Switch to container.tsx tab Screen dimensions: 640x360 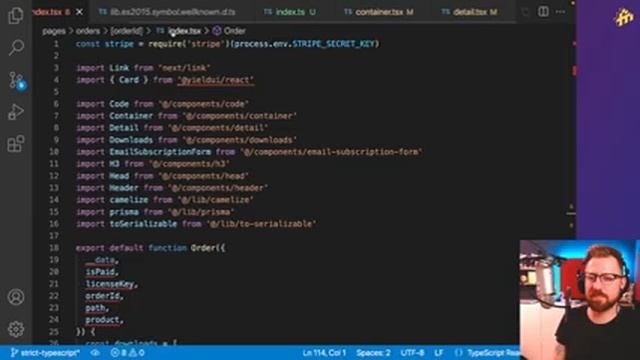click(379, 12)
